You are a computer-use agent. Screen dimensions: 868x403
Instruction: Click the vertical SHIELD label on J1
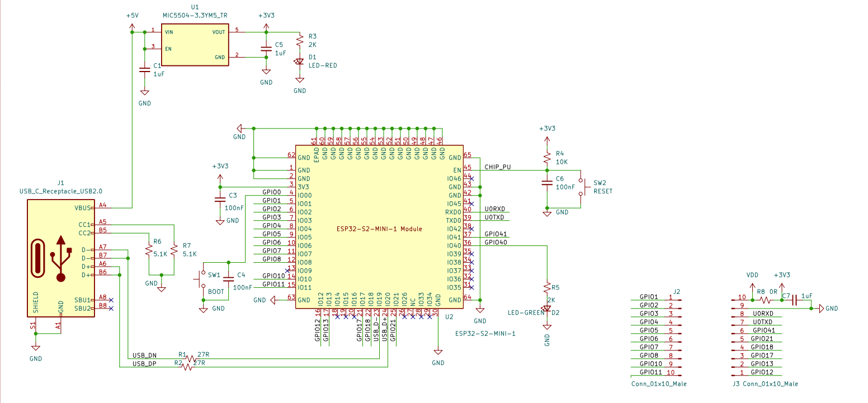coord(35,303)
